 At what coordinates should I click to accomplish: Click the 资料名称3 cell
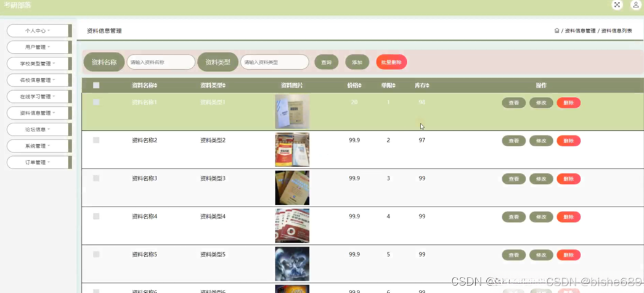[x=145, y=178]
